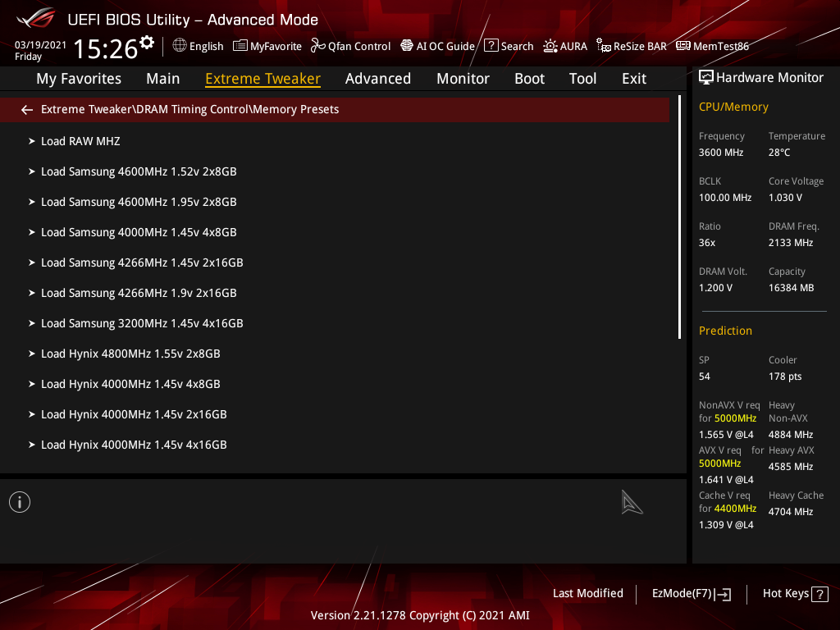Switch to the Boot tab
Image resolution: width=840 pixels, height=630 pixels.
coord(529,78)
